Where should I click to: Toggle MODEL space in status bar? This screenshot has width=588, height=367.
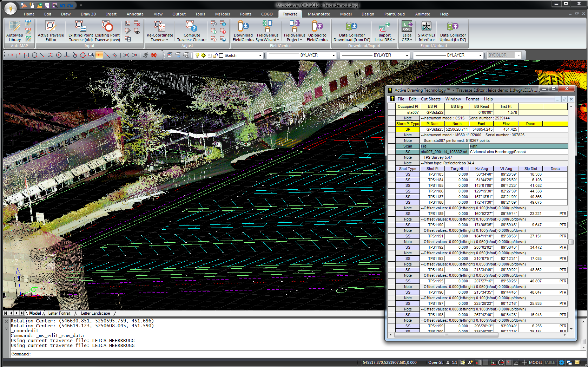(x=536, y=362)
